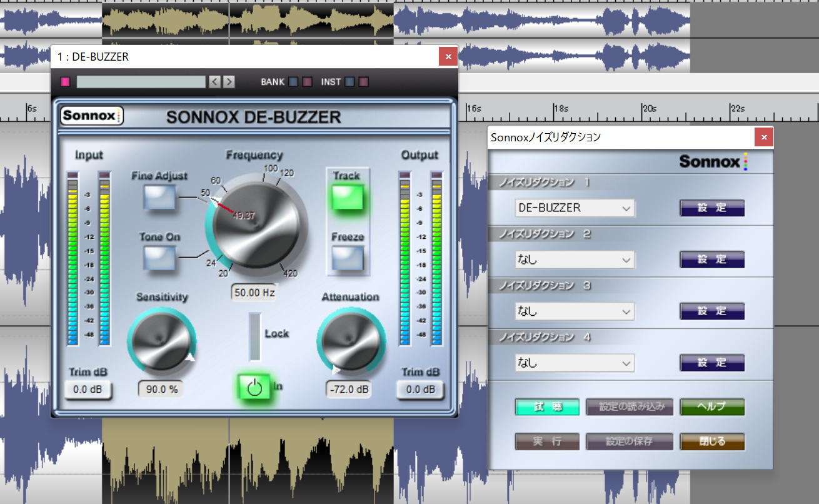
Task: Click 設定 button for ノイズリダクション 3
Action: tap(712, 311)
